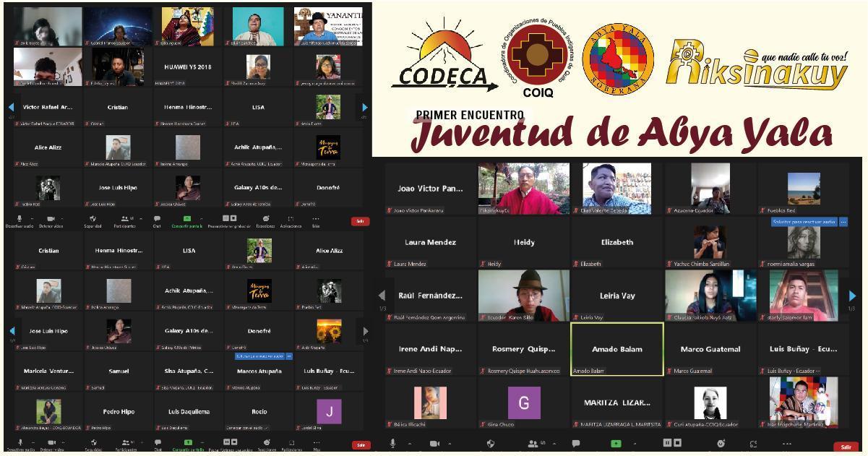Screen dimensions: 868x456
Task: Open Aplicaciones icon in top-left Zoom toolbar
Action: (291, 218)
